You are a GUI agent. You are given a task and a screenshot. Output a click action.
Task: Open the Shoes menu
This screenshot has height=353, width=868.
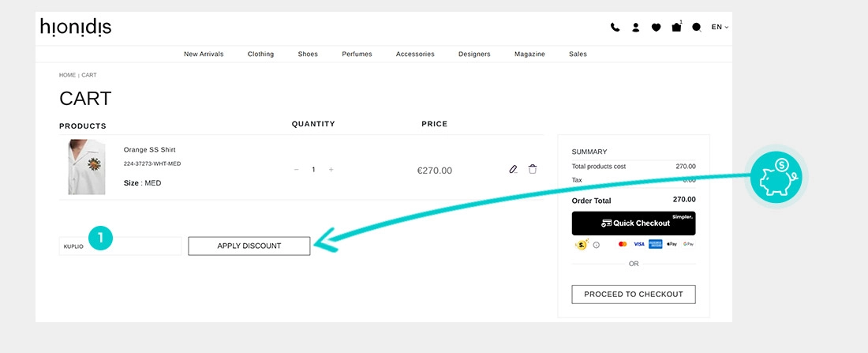click(308, 54)
